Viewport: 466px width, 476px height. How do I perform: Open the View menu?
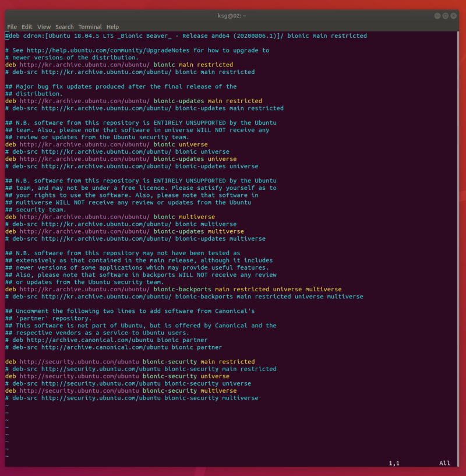[x=44, y=27]
